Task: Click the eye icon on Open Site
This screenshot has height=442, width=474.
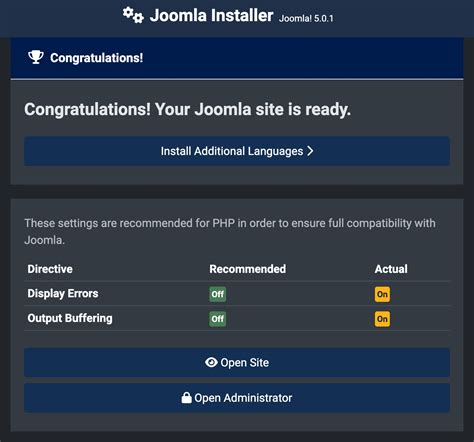Action: tap(211, 362)
